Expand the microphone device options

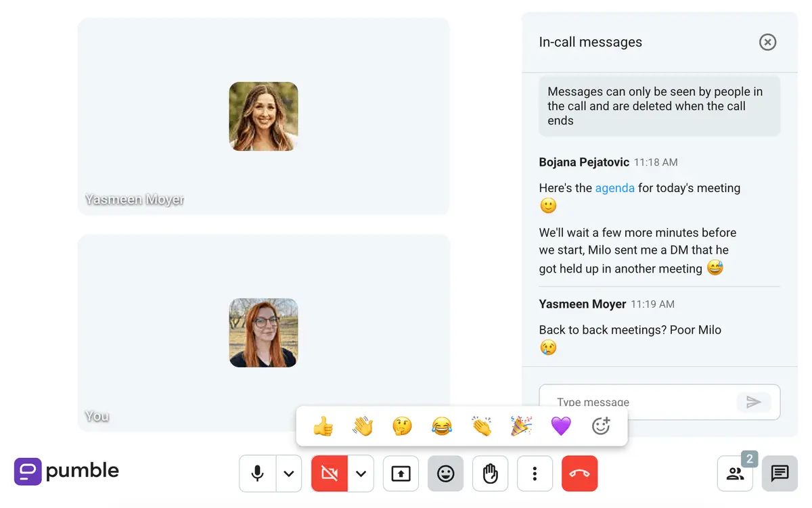(x=288, y=474)
